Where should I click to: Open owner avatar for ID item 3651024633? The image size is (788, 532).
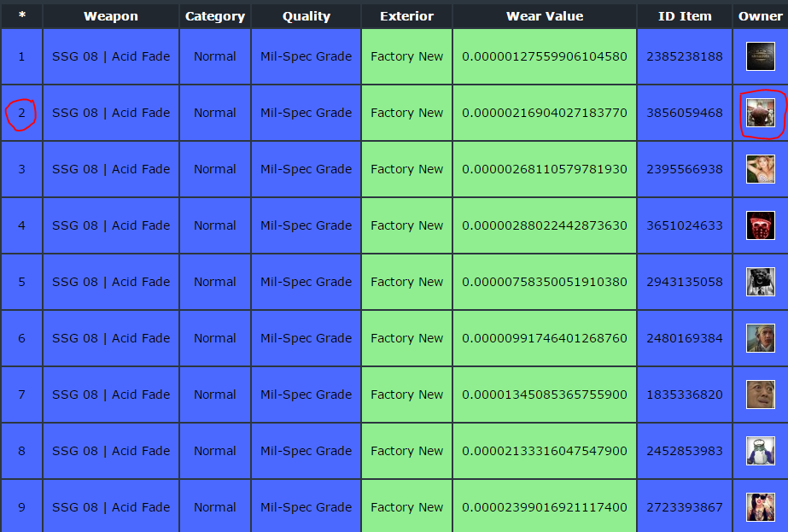(761, 225)
